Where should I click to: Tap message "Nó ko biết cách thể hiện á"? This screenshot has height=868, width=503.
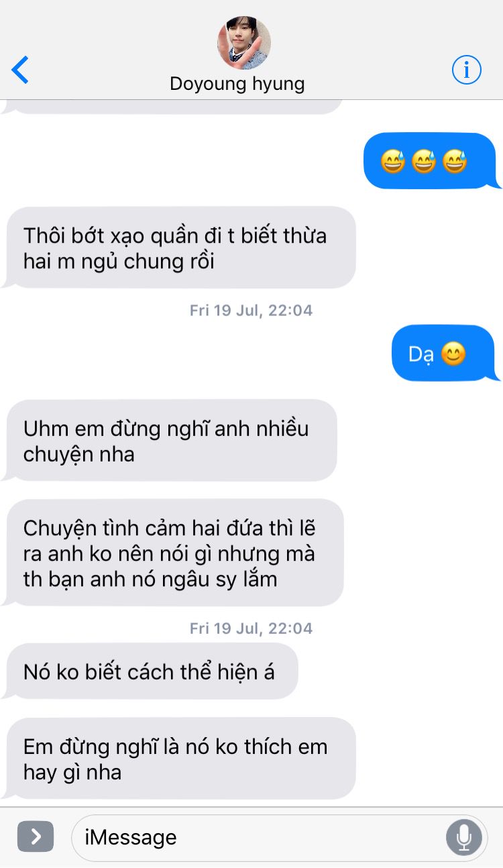150,671
